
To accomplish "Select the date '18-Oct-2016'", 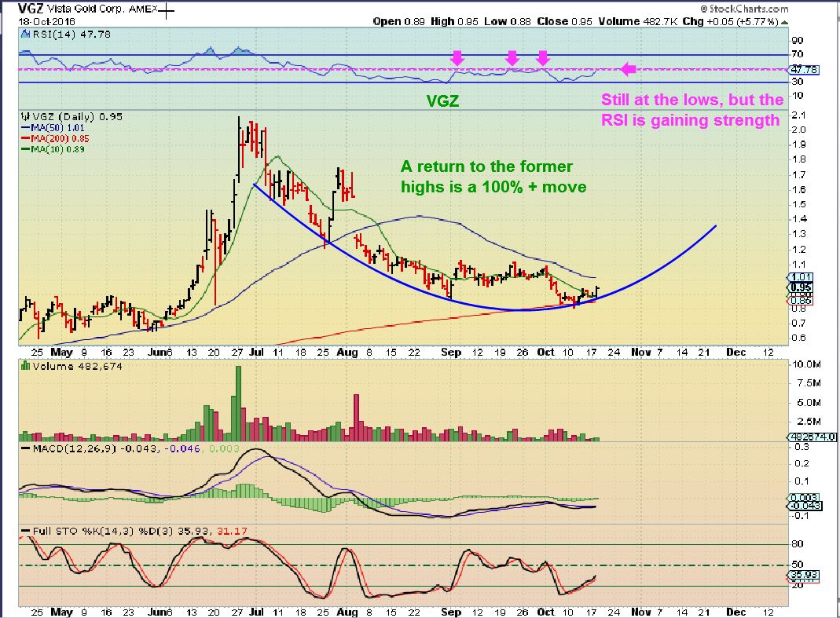I will pyautogui.click(x=47, y=22).
